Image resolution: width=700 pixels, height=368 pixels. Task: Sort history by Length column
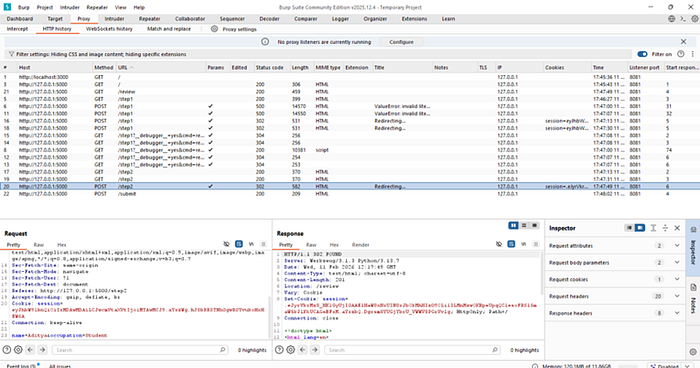click(x=301, y=67)
